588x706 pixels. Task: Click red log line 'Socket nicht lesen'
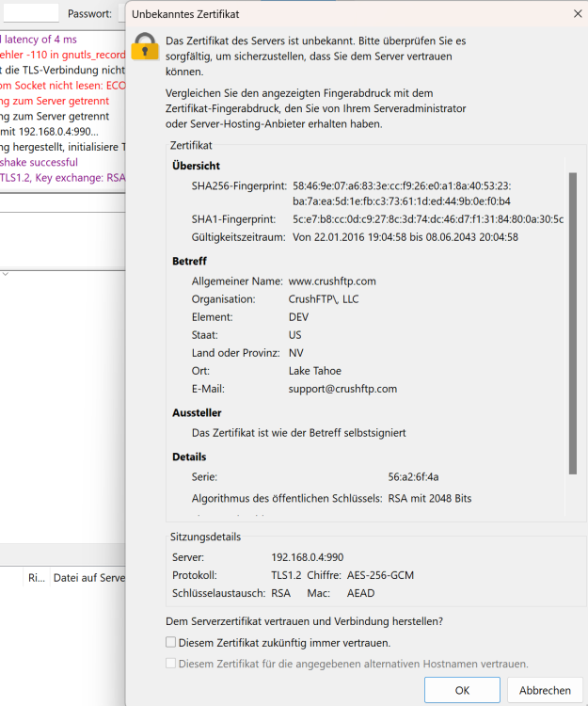(62, 85)
